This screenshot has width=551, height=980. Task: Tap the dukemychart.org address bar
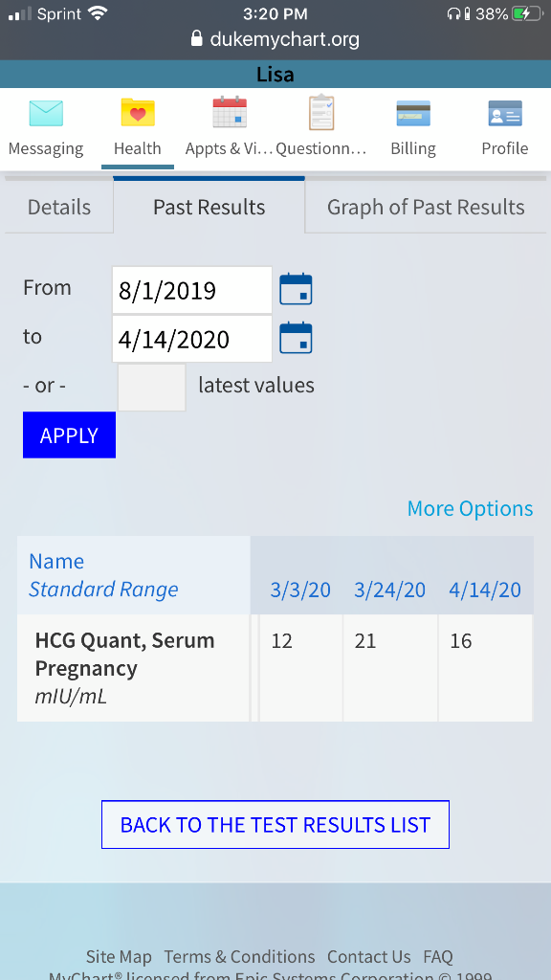point(275,39)
